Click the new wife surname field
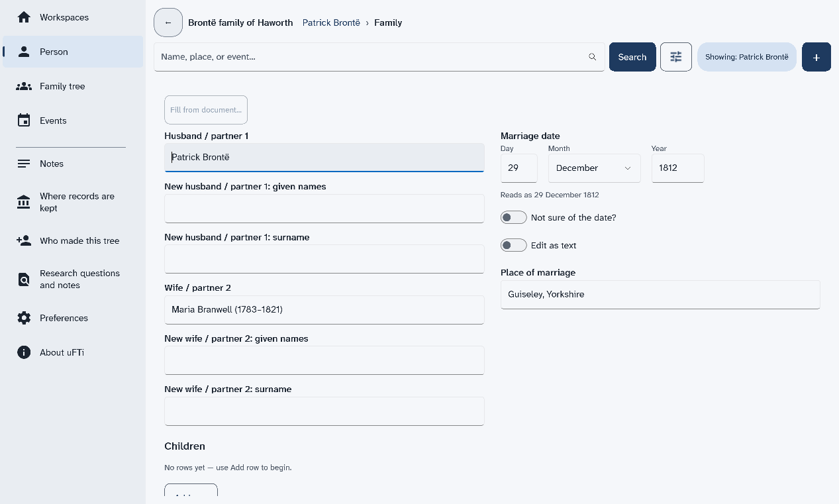Screen dimensions: 839x504 324,411
